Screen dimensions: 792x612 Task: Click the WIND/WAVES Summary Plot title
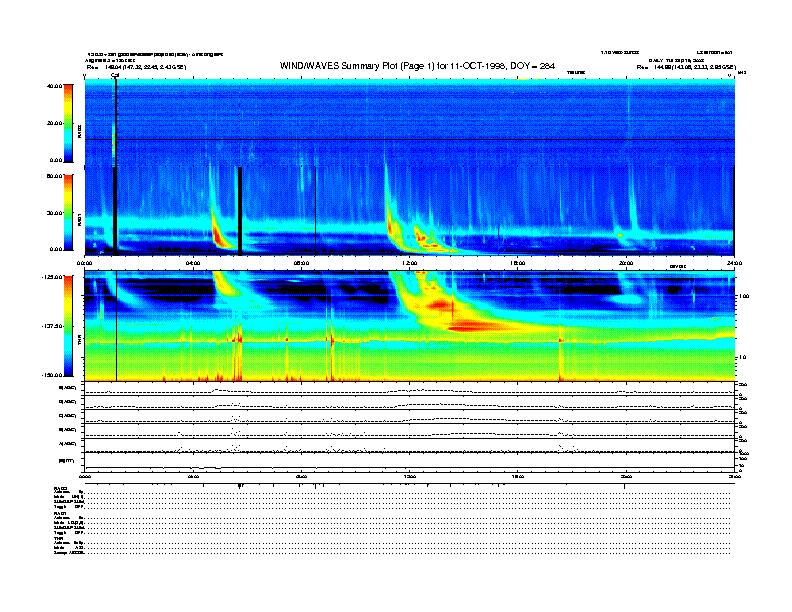(417, 66)
